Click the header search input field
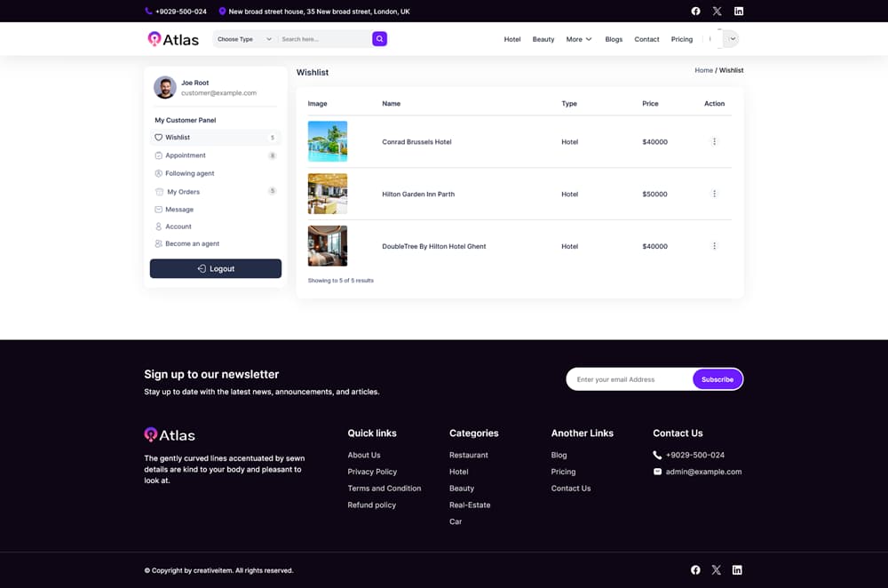This screenshot has width=888, height=588. coord(324,39)
